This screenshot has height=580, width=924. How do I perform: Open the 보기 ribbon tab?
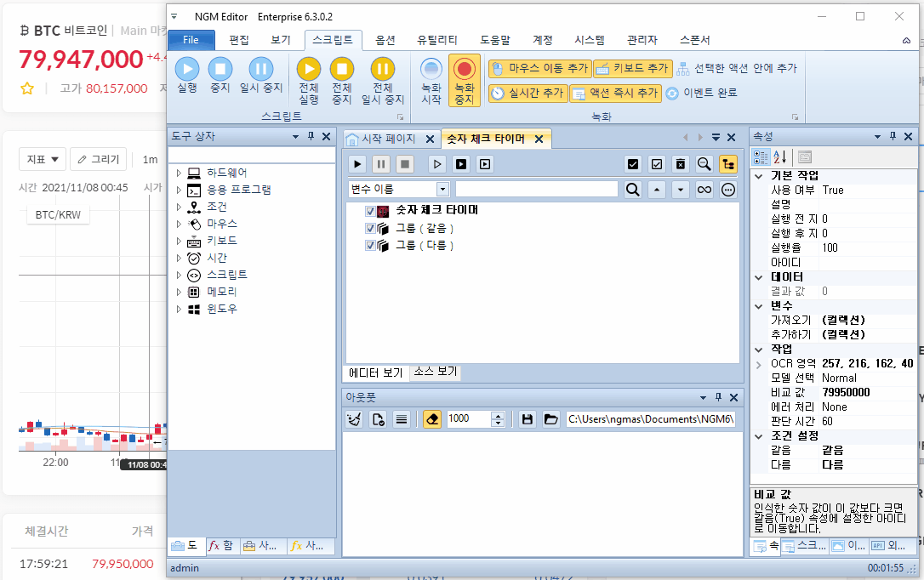(x=281, y=40)
